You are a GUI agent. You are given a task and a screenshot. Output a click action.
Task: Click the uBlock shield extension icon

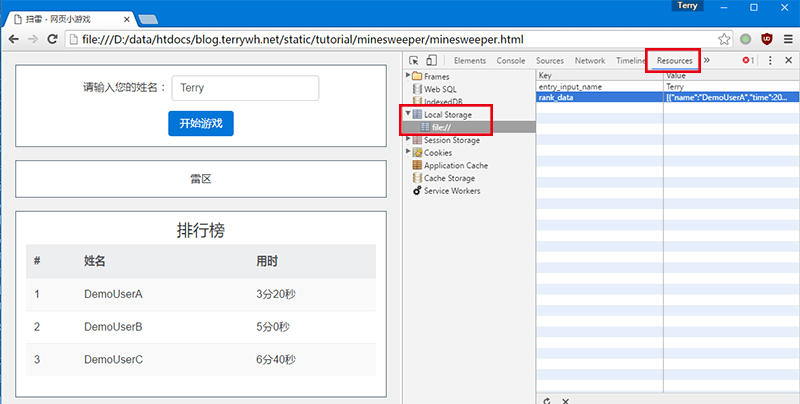pos(767,39)
